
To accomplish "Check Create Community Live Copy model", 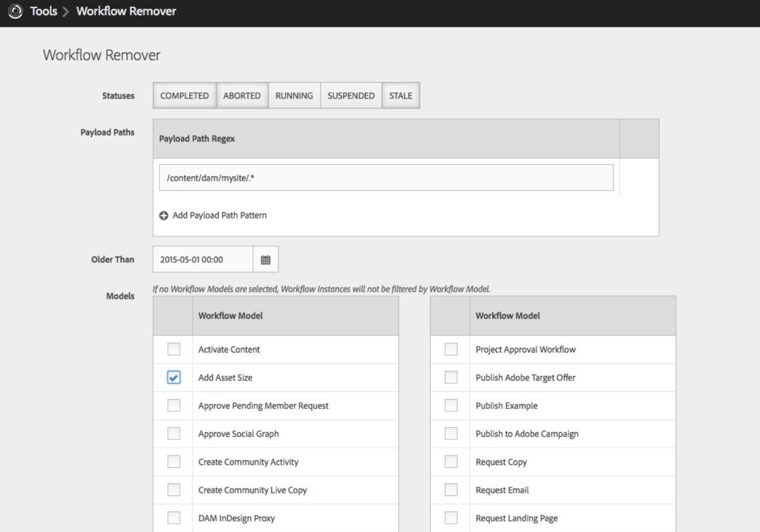I will click(173, 490).
